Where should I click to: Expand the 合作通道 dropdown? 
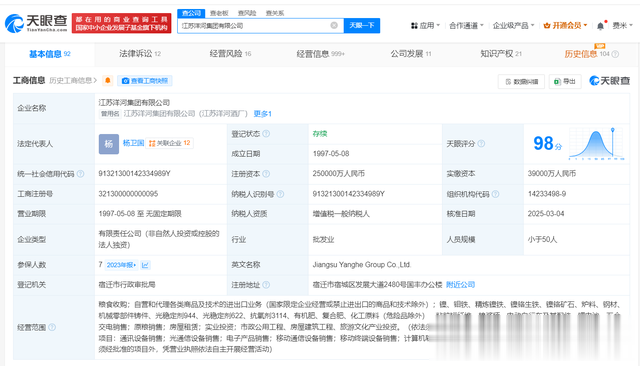pos(466,26)
